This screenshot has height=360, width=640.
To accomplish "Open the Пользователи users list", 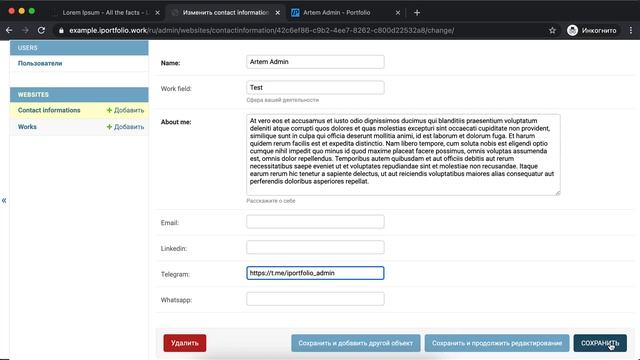I will tap(40, 63).
